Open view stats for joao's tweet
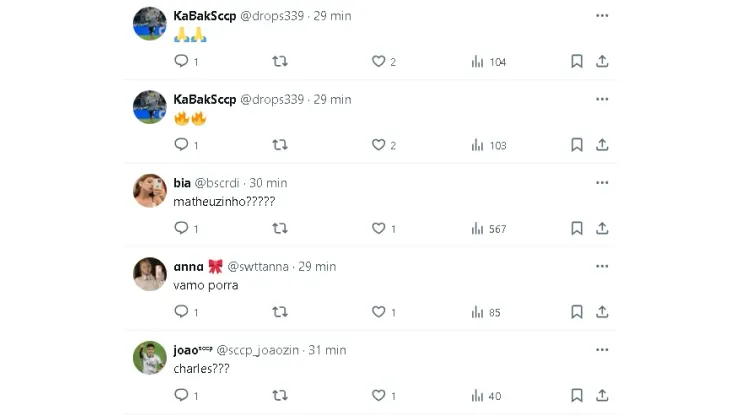740x416 pixels. coord(487,396)
